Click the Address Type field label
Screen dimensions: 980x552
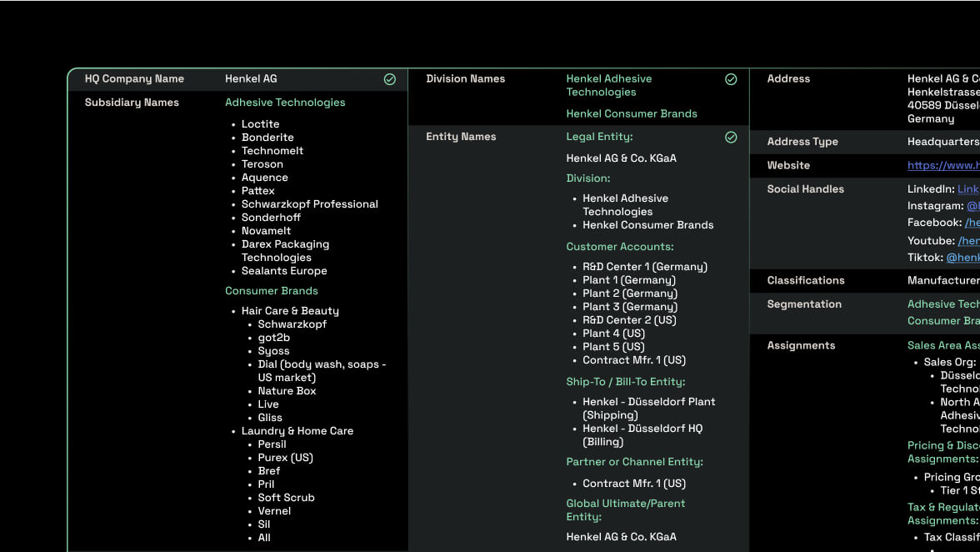click(802, 142)
